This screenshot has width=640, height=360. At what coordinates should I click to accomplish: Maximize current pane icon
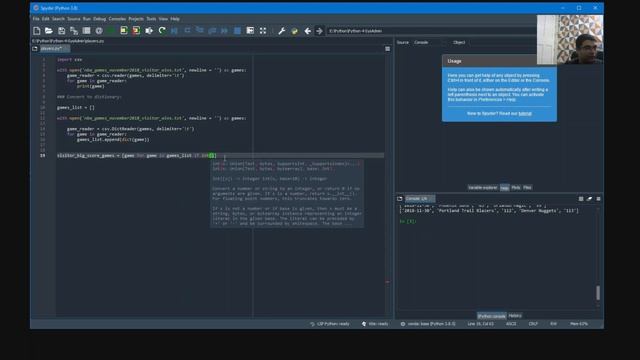pyautogui.click(x=250, y=31)
